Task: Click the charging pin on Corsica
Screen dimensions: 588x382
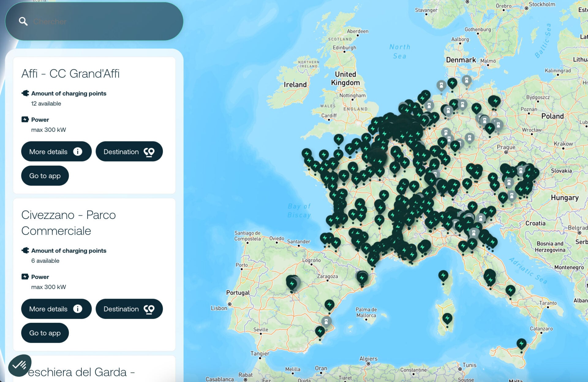Action: click(x=443, y=275)
